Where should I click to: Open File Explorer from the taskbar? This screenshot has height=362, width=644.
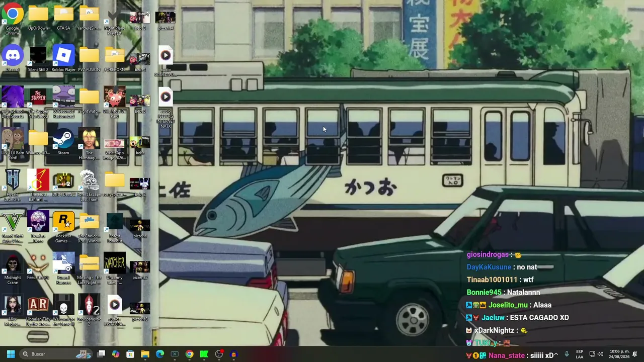click(145, 354)
